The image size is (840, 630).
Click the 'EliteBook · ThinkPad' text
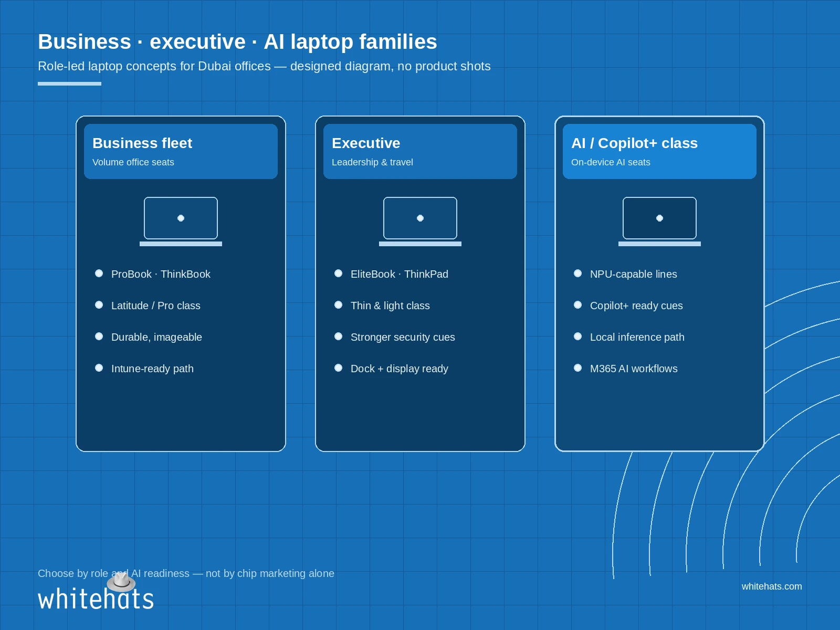(x=400, y=274)
